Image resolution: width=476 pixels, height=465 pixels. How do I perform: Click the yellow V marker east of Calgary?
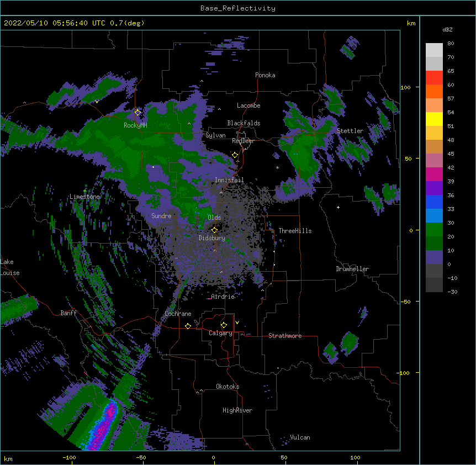[237, 323]
